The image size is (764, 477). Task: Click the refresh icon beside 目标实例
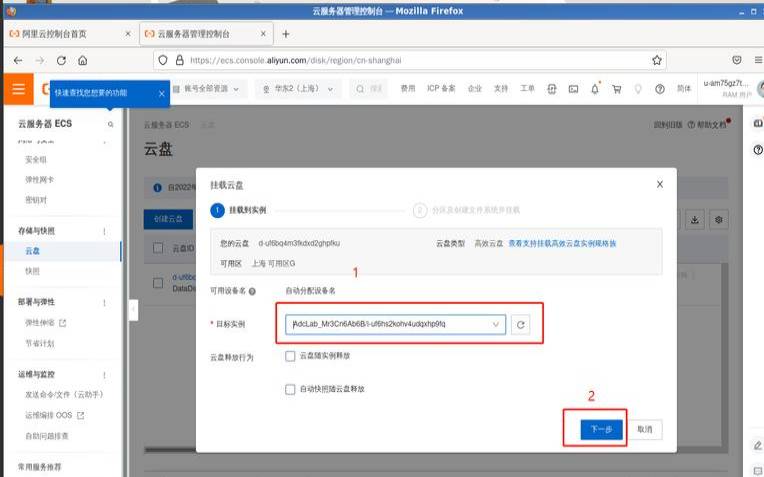[x=520, y=324]
